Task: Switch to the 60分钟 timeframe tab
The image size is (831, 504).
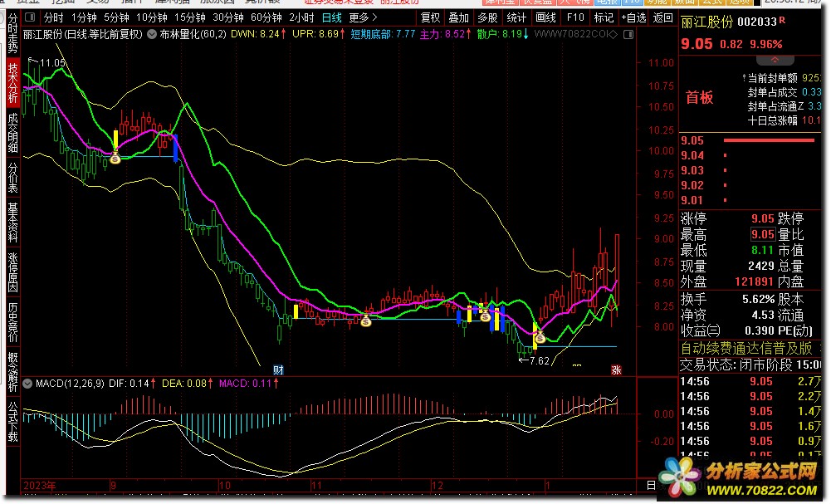Action: (x=266, y=17)
